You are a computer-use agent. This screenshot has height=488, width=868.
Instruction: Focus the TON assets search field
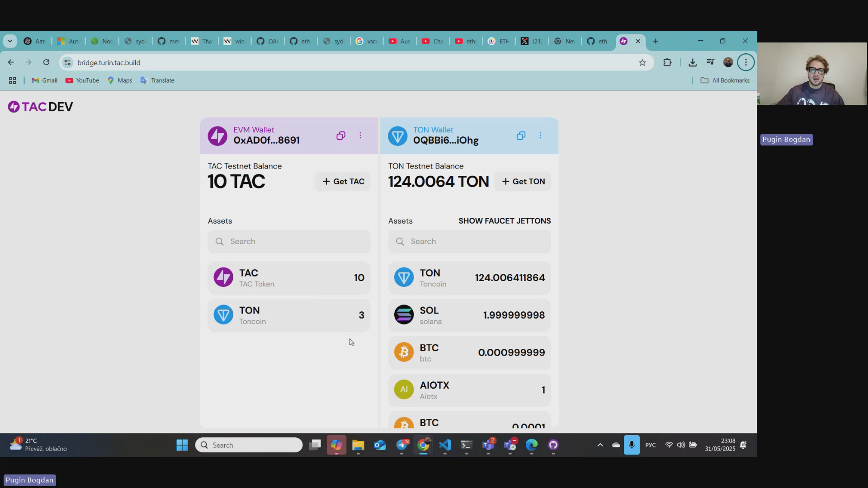469,241
